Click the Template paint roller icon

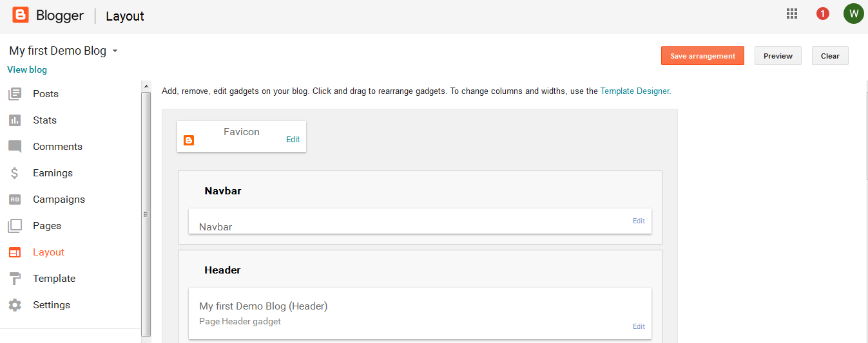(x=15, y=279)
